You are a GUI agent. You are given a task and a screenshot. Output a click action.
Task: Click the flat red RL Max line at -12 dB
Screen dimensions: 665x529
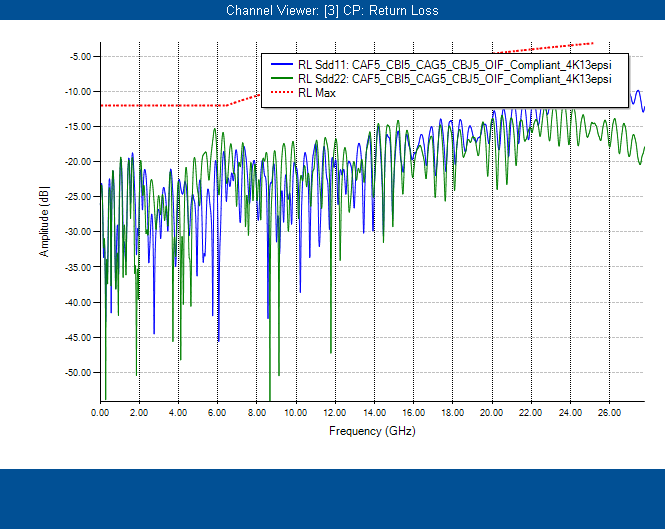click(x=163, y=105)
